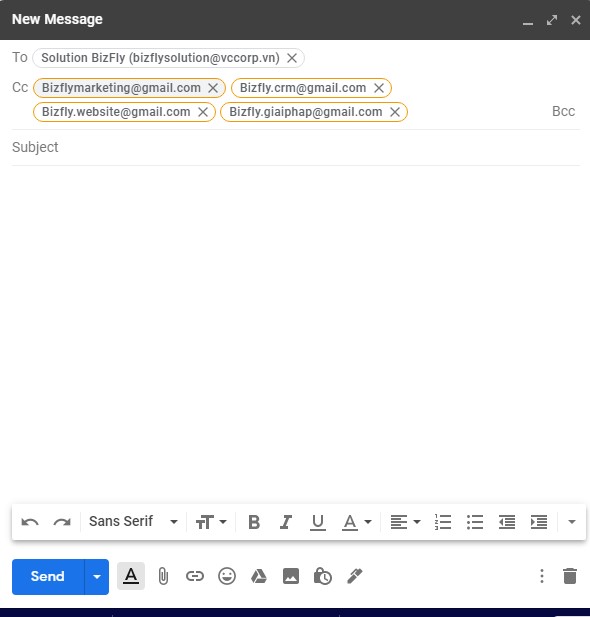Turn on confidential mode lock-clock icon

322,576
